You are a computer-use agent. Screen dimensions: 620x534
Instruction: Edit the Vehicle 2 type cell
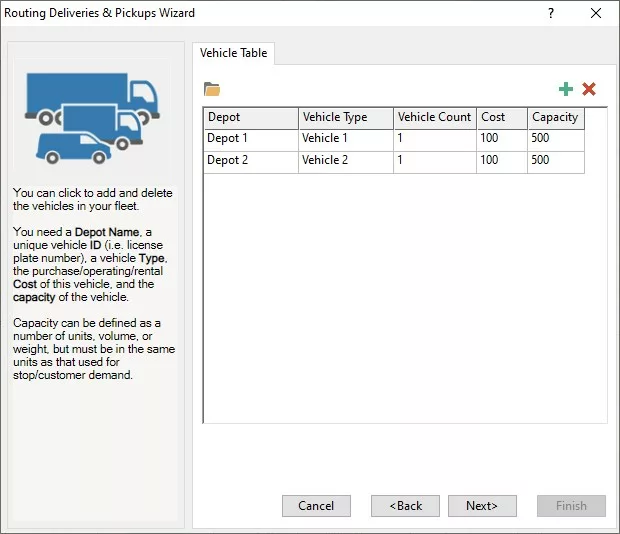tap(345, 161)
